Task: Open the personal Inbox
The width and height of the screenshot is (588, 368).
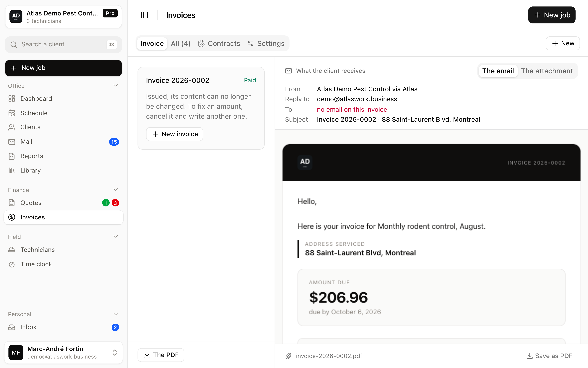Action: (x=63, y=327)
